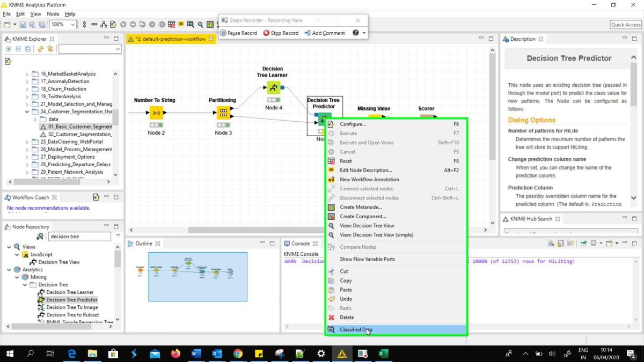Image resolution: width=644 pixels, height=362 pixels.
Task: Select the Outline tab
Action: pos(143,243)
